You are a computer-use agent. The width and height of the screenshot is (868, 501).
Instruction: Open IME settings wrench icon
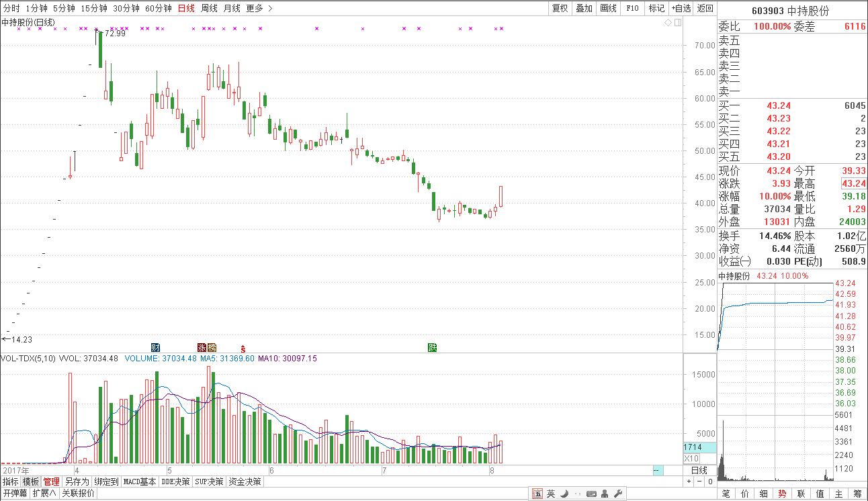point(618,494)
